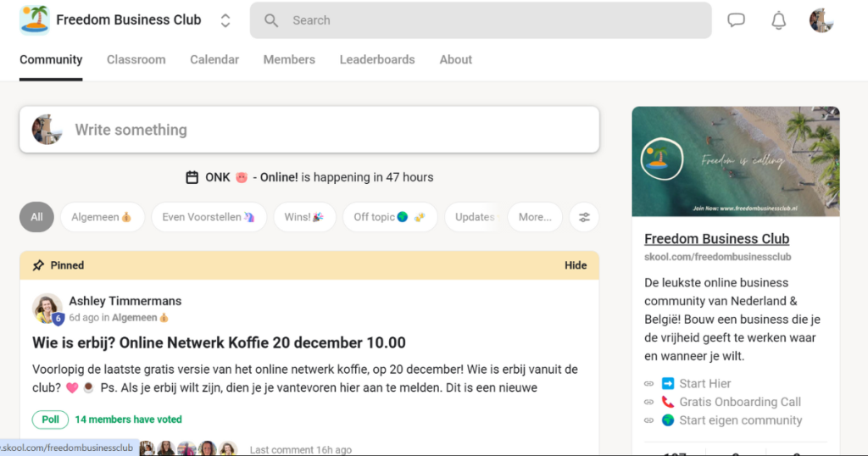The width and height of the screenshot is (868, 456).
Task: Open the About tab
Action: coord(455,60)
